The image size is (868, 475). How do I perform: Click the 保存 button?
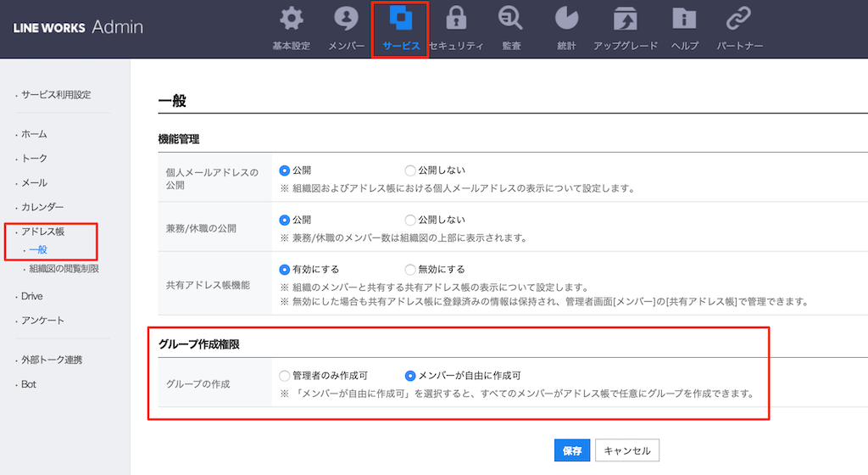(x=572, y=450)
